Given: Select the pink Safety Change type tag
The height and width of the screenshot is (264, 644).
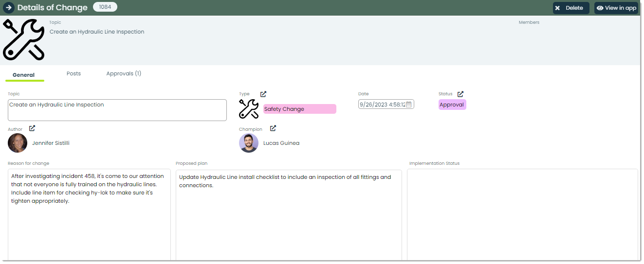Looking at the screenshot, I should 299,109.
